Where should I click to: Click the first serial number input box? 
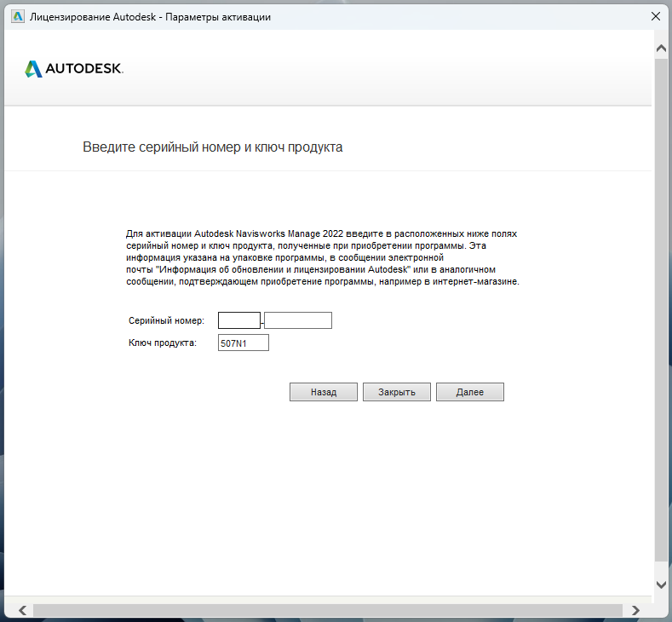tap(238, 320)
